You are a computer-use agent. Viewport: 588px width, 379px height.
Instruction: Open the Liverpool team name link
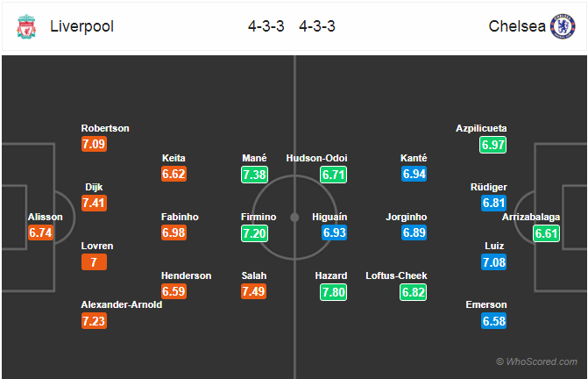81,26
